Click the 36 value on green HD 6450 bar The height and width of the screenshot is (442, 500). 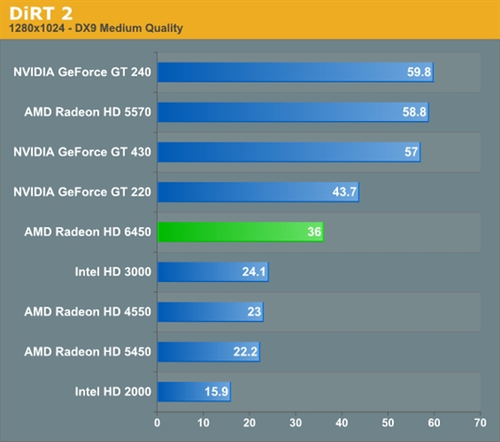coord(314,232)
